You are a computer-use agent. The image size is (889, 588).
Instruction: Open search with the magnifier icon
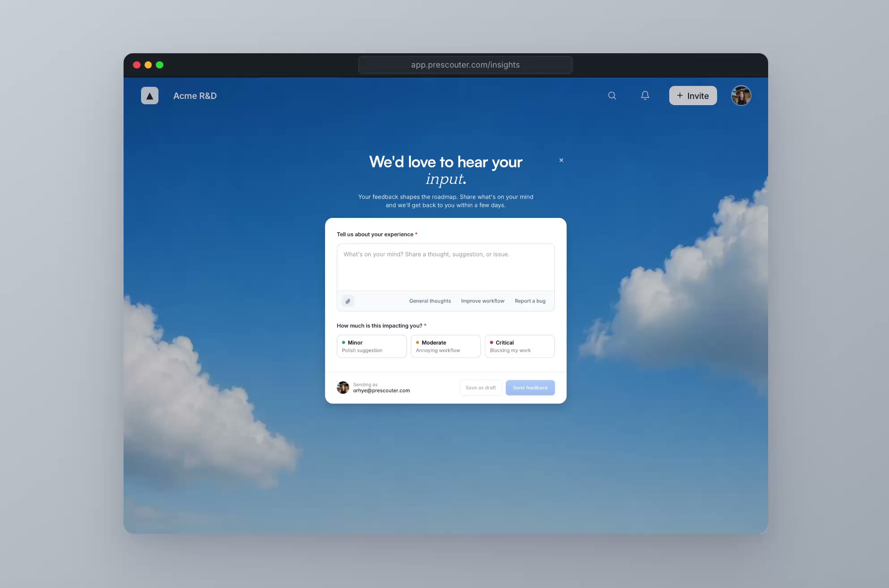click(x=612, y=96)
